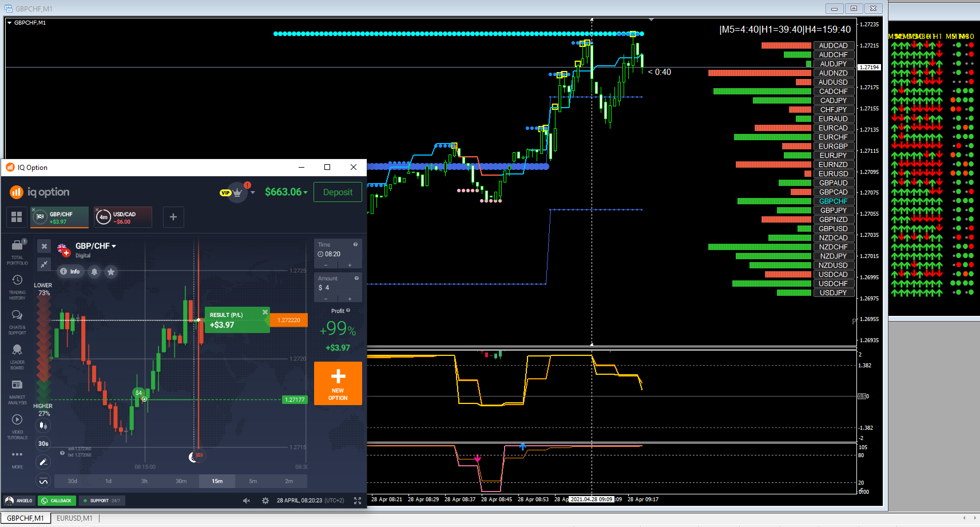Open the Total Portfolio panel

click(x=17, y=251)
